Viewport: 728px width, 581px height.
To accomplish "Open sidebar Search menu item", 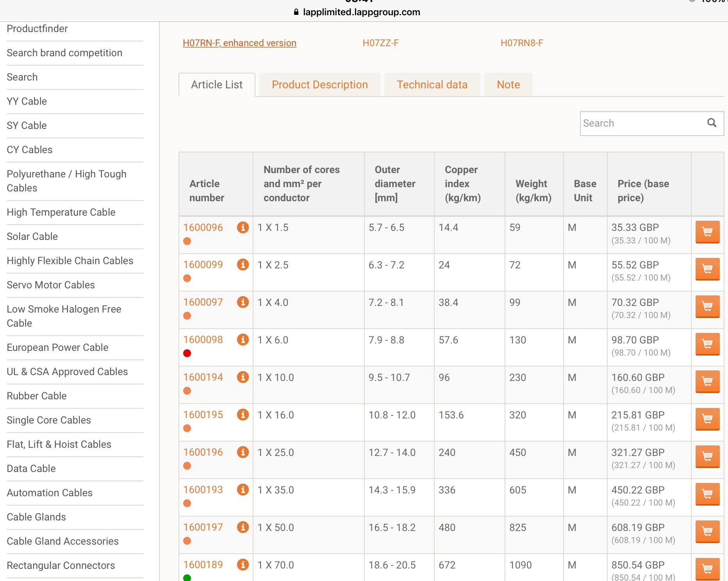I will [x=22, y=77].
